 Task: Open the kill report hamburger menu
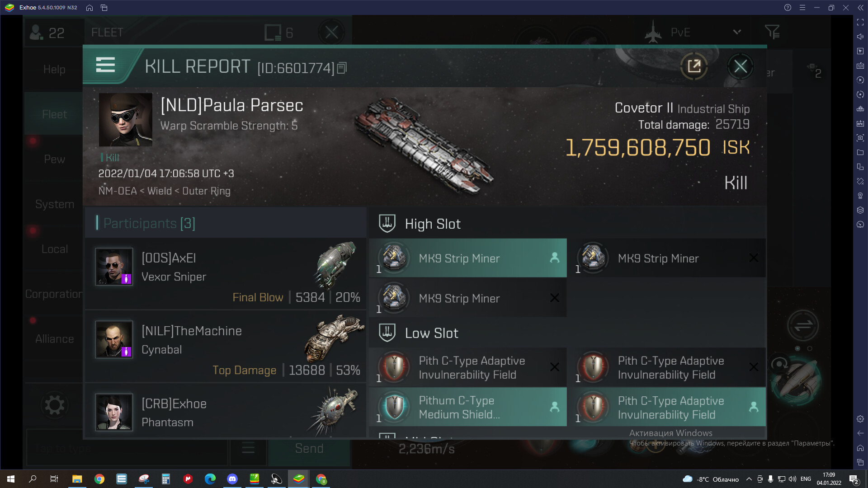tap(105, 65)
